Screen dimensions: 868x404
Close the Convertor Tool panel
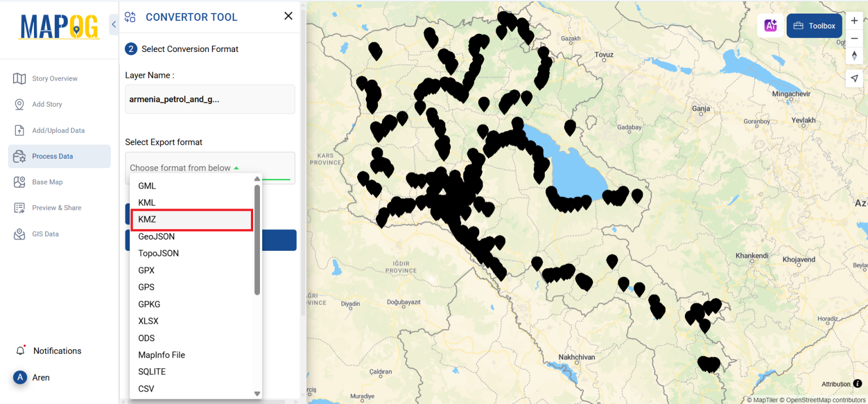[x=288, y=16]
